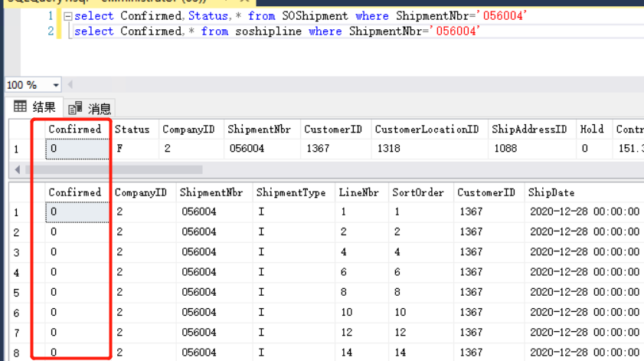The width and height of the screenshot is (644, 361).
Task: Select Confirmed column header in SOShipment results
Action: click(x=77, y=129)
